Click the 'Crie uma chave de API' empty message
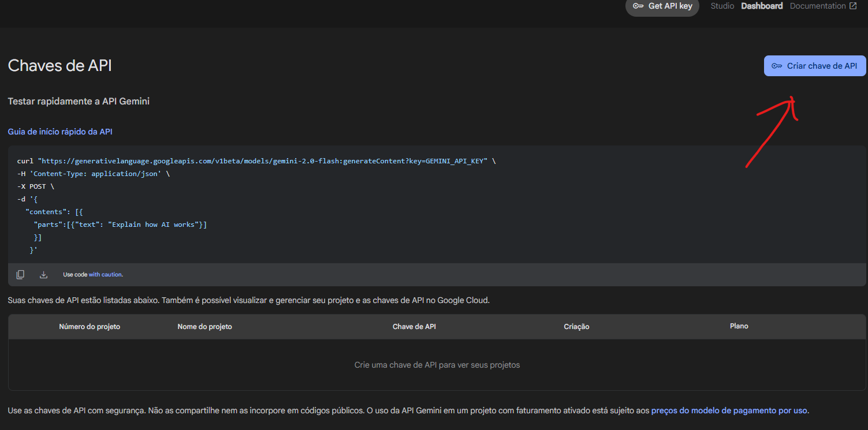 [x=437, y=365]
